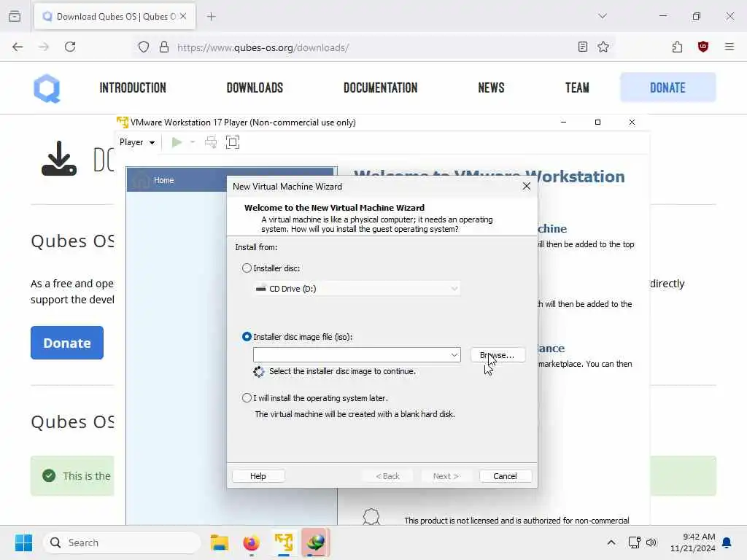Click the Firefox address bar URL
The width and height of the screenshot is (747, 560).
point(263,47)
